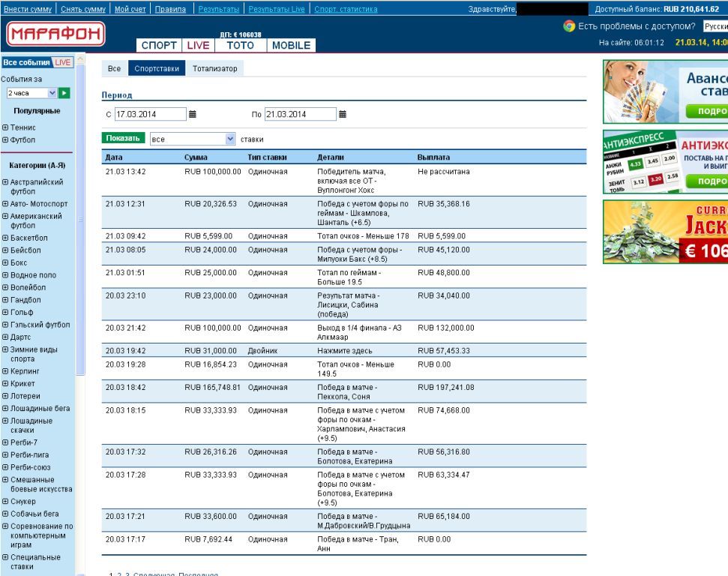Click 'Выход в 1/4 финала - АЗ Алкмаар' details
Viewport: 728px width, 576px height.
[359, 332]
